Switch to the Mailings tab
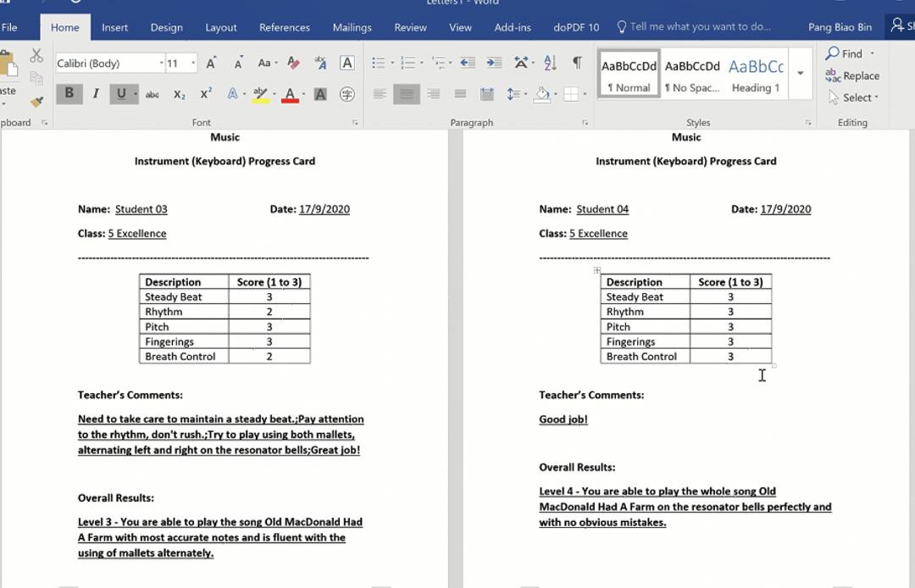This screenshot has width=915, height=588. (x=352, y=27)
